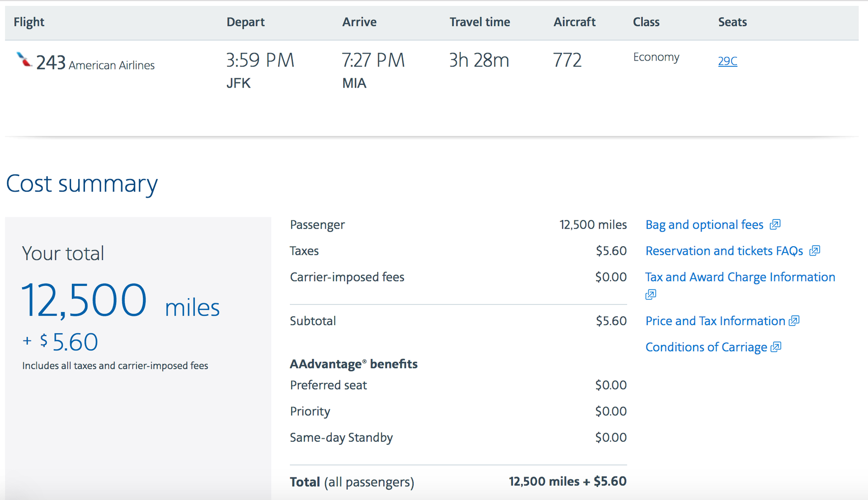View Price and Tax Information
Screen dimensions: 868x500
coord(715,321)
